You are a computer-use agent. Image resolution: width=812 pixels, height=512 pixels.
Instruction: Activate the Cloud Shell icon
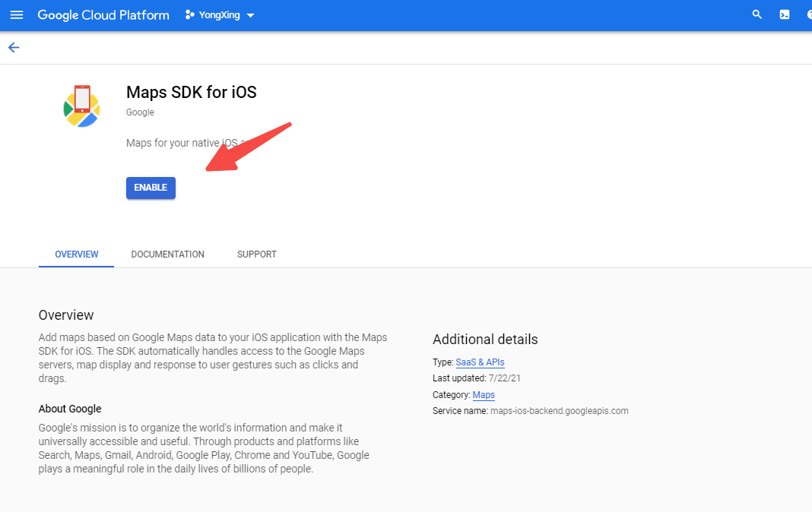[785, 14]
